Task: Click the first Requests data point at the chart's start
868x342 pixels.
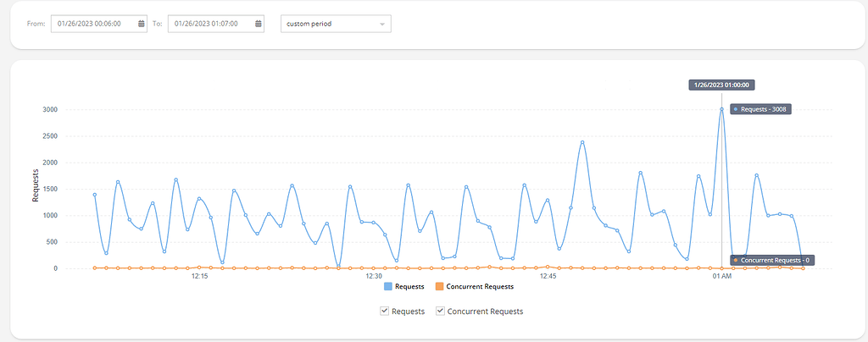Action: pyautogui.click(x=95, y=195)
